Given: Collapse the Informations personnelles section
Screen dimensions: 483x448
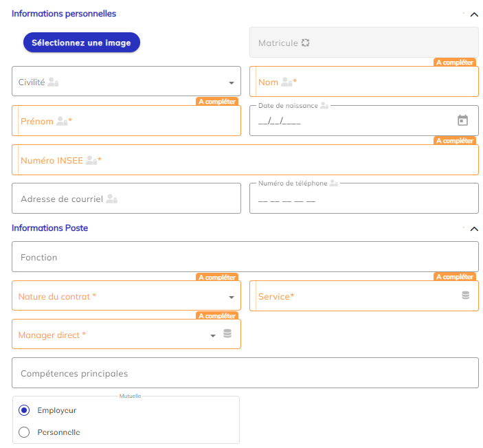Looking at the screenshot, I should (473, 14).
